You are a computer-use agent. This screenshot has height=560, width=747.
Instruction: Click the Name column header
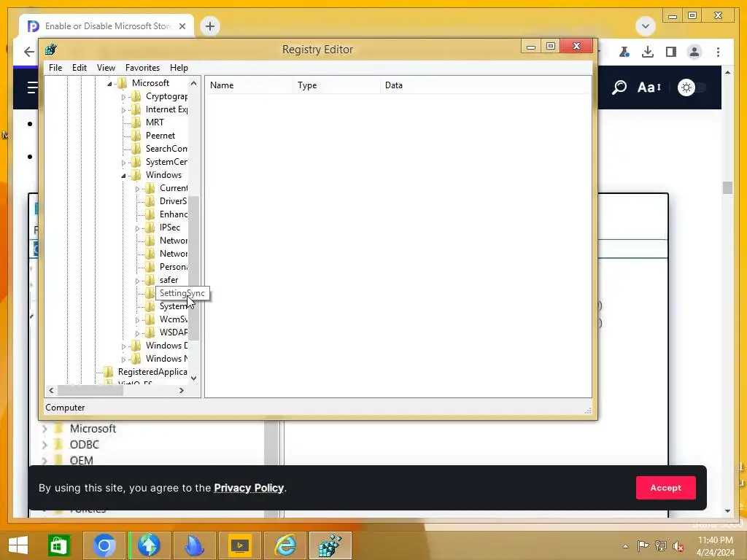tap(249, 85)
